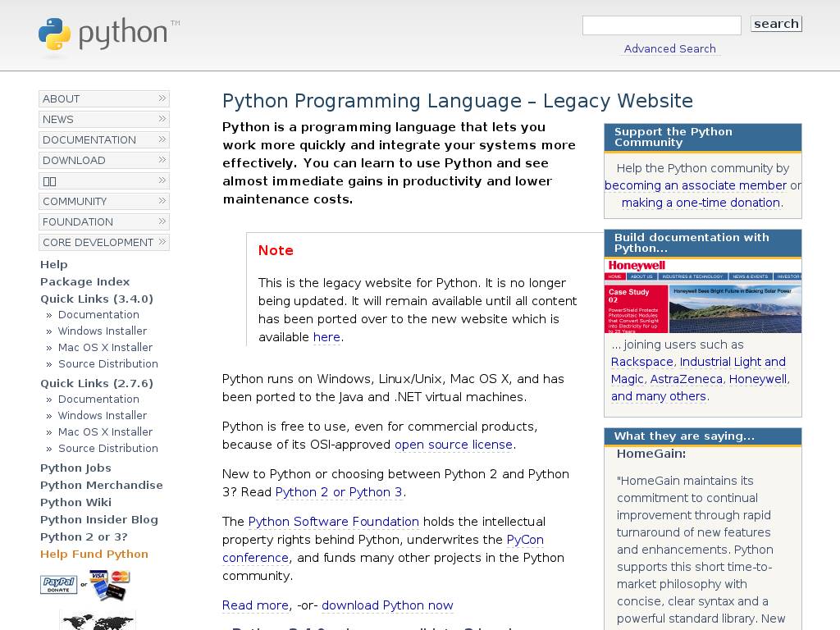Select the COMMUNITY navigation item

tap(75, 201)
